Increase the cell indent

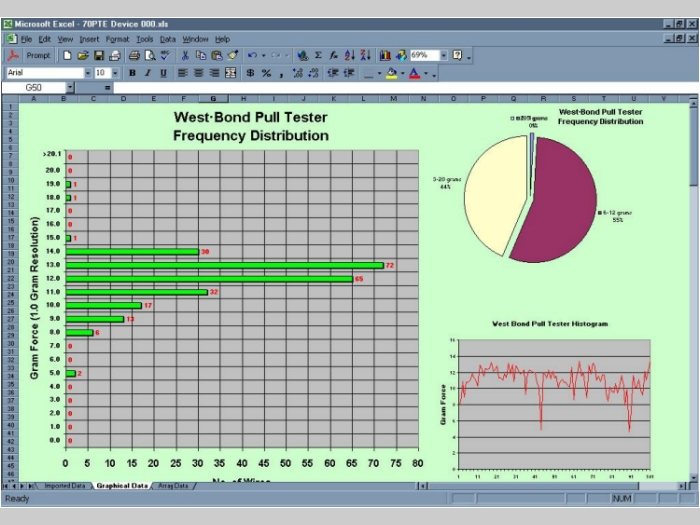[349, 73]
